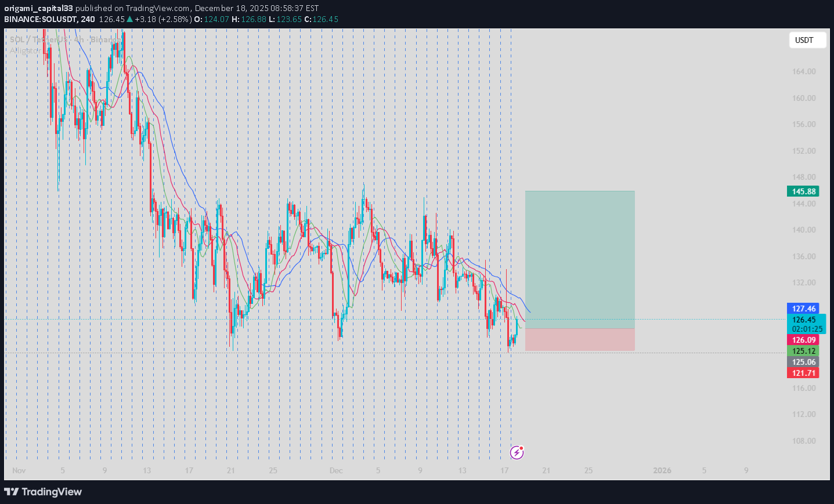
Task: Select the red stop-loss zone of position
Action: pyautogui.click(x=579, y=339)
